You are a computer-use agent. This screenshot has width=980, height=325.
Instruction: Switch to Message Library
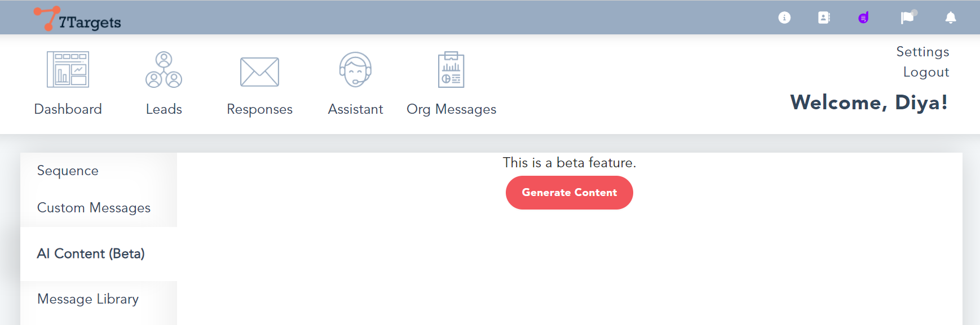[88, 299]
